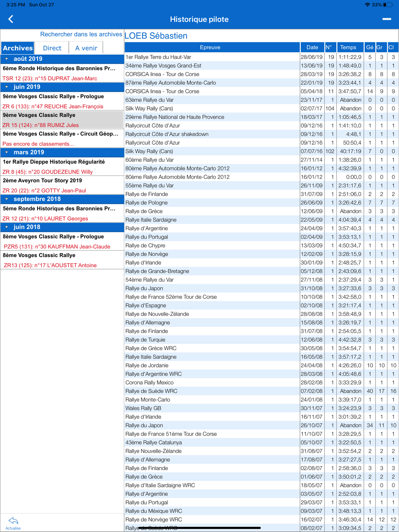Switch to the Archives tab
The image size is (399, 532).
pyautogui.click(x=18, y=48)
